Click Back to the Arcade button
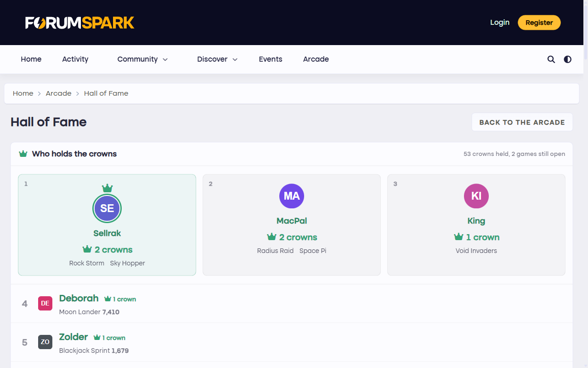Screen dimensions: 588x368 (x=522, y=122)
